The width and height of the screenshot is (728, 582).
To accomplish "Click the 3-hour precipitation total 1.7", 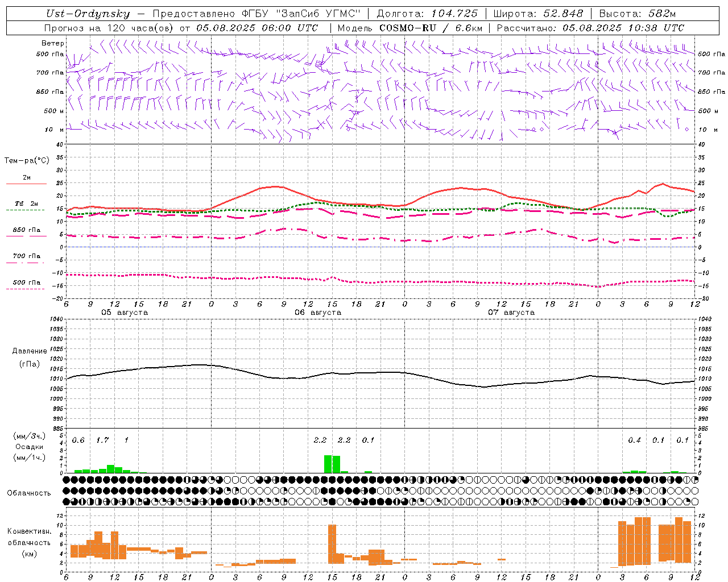I will point(102,440).
